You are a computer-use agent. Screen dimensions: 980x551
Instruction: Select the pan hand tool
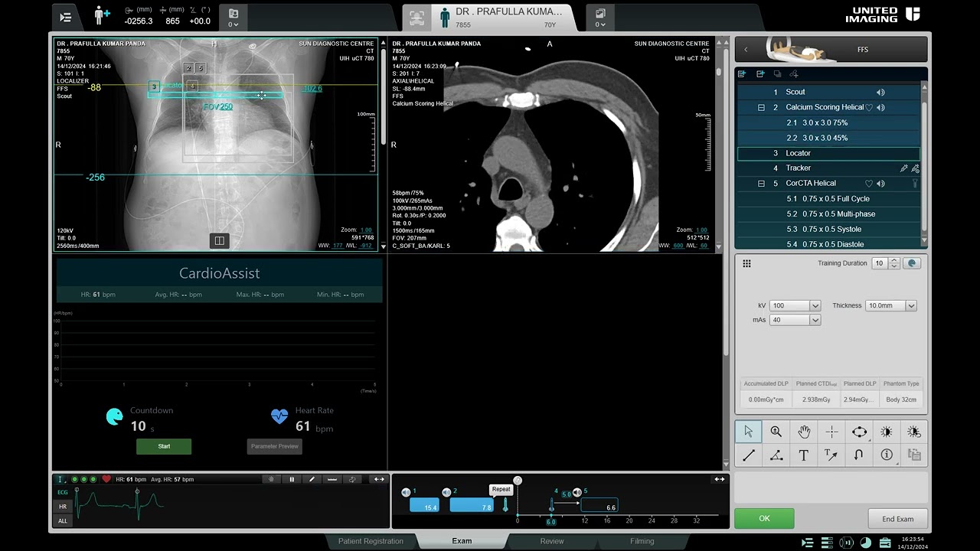tap(804, 432)
